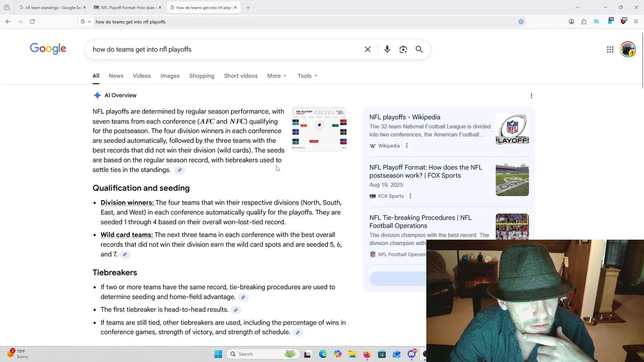Open search engine selector dropdown in address bar

[x=86, y=22]
